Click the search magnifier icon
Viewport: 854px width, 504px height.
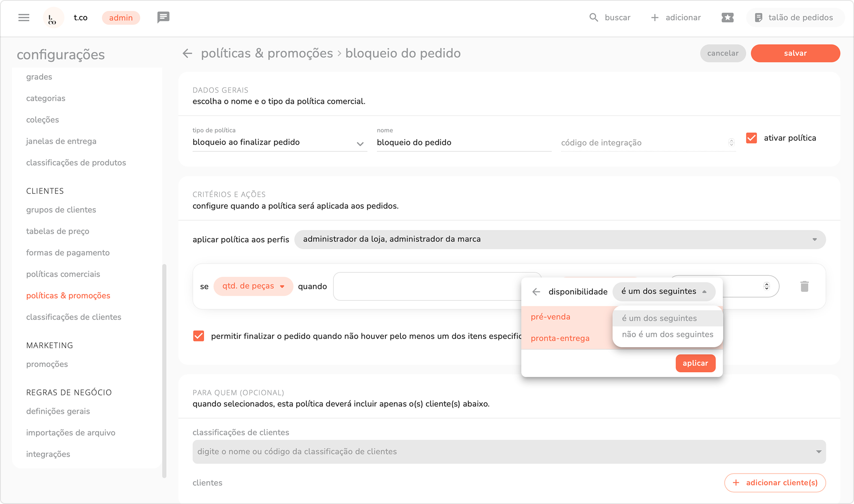(x=593, y=17)
